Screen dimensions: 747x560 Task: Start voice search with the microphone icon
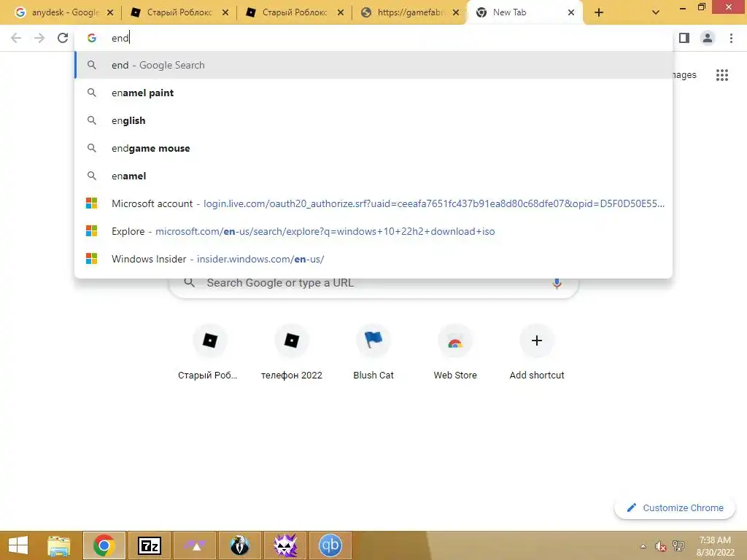tap(557, 283)
